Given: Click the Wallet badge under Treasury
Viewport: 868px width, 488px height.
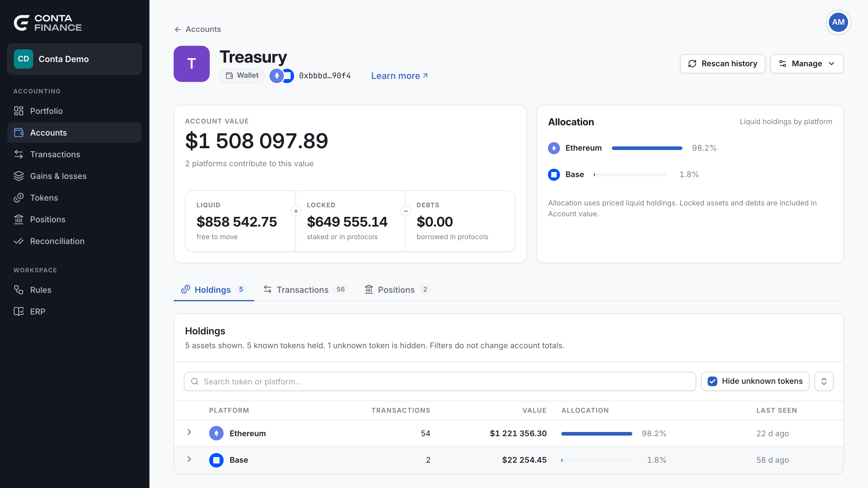Looking at the screenshot, I should coord(242,75).
